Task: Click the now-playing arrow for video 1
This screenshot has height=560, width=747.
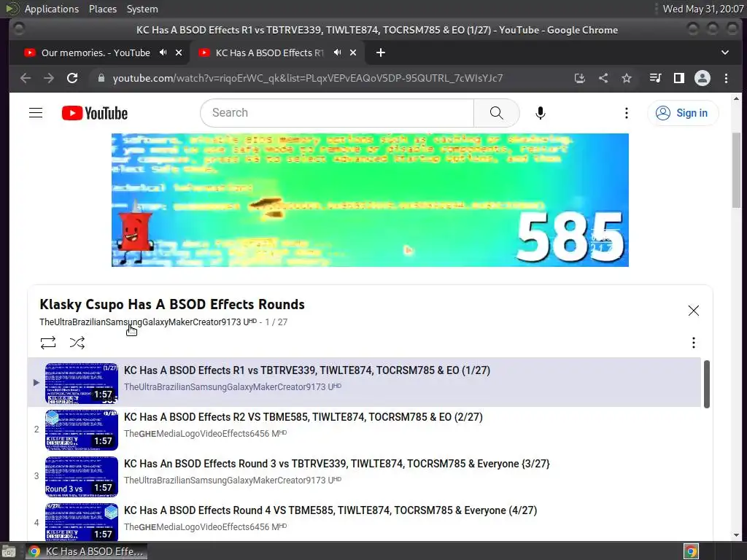Action: (x=36, y=383)
